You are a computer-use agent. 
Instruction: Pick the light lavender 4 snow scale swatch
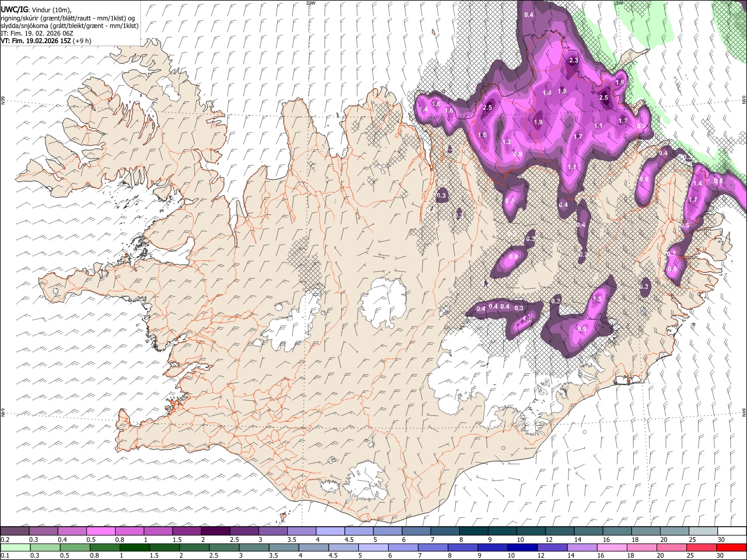[330, 531]
